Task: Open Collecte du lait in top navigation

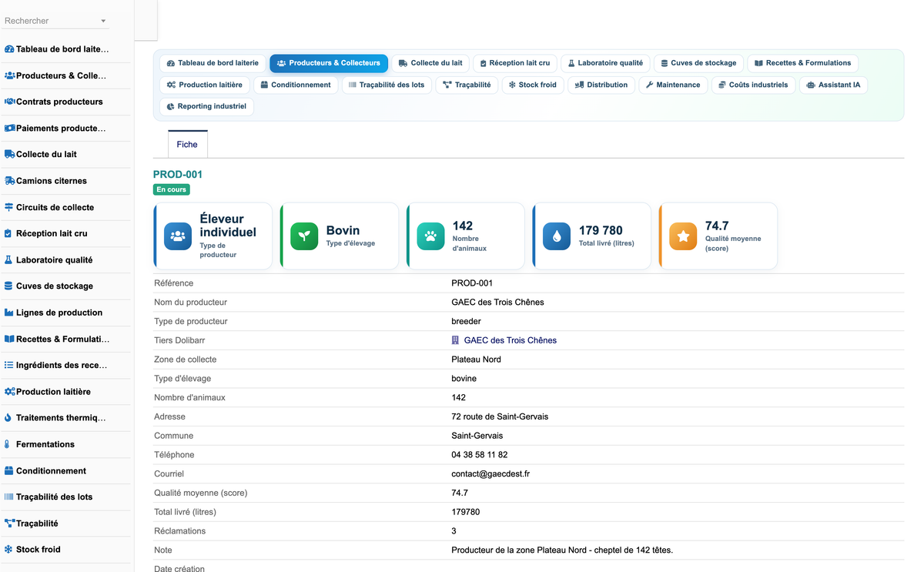Action: (x=430, y=63)
